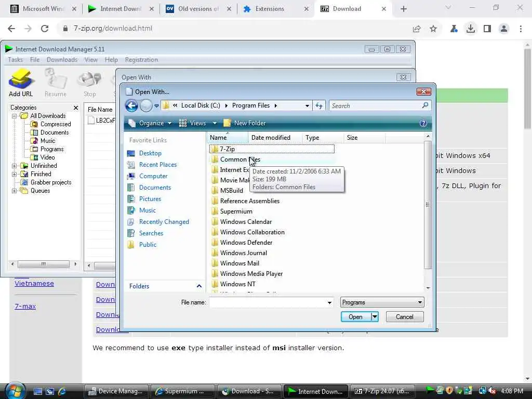Open Music in Favorite Links

(147, 210)
